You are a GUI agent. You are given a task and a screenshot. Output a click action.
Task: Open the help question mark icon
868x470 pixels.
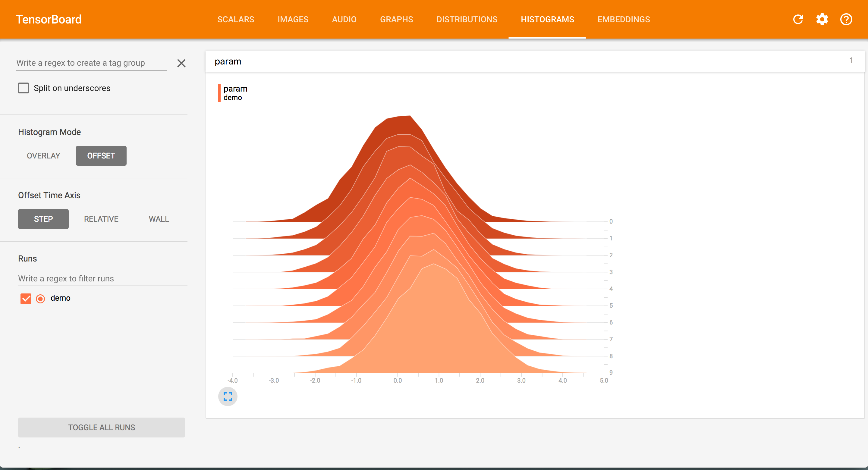(846, 19)
